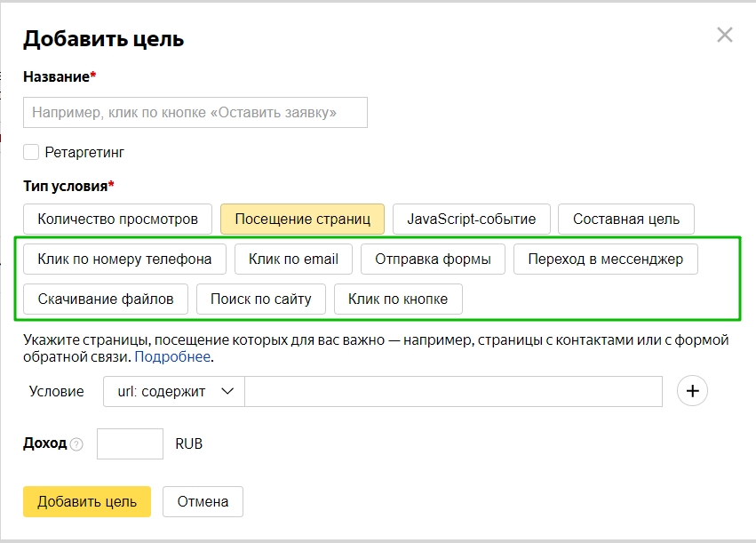Screen dimensions: 756x543
Task: Select Количество просмотров condition type
Action: (117, 219)
